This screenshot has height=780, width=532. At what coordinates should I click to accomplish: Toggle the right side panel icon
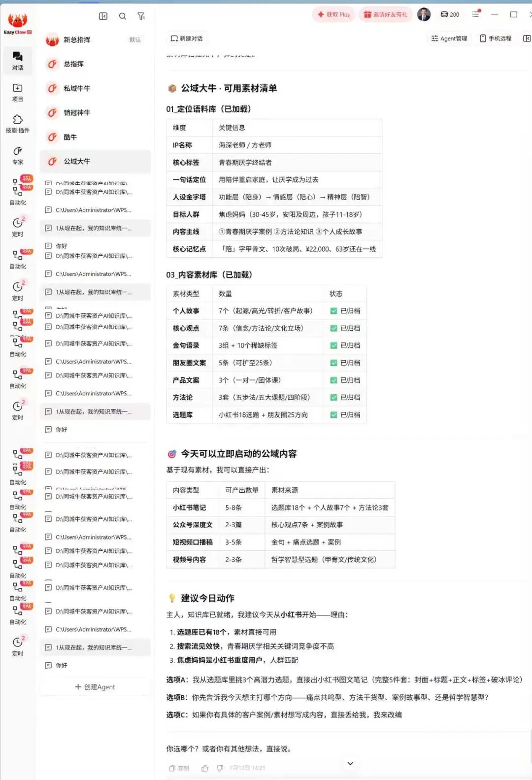[527, 38]
